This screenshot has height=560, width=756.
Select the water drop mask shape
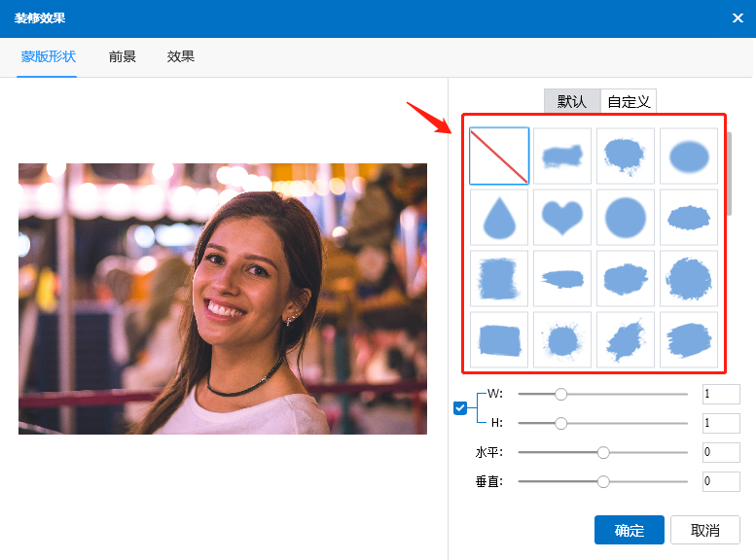click(x=499, y=218)
